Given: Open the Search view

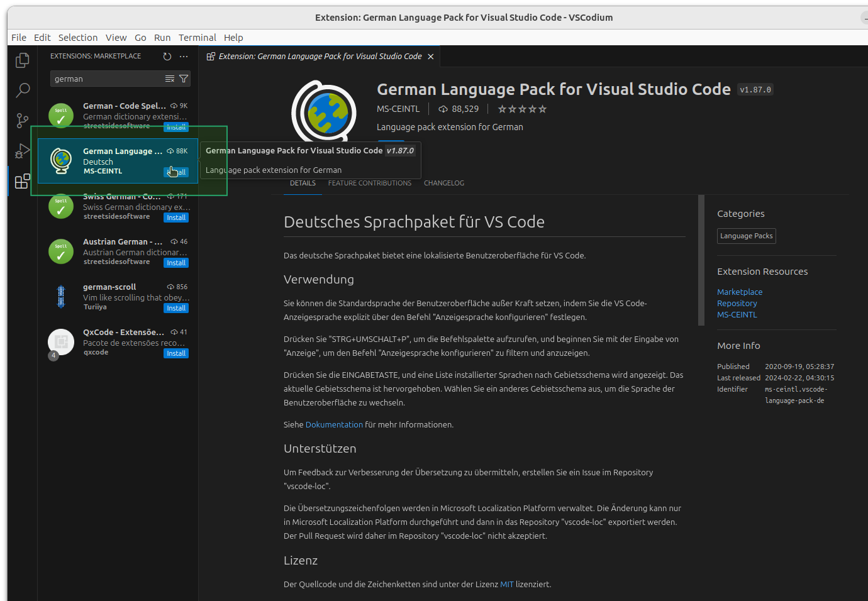Looking at the screenshot, I should point(22,90).
